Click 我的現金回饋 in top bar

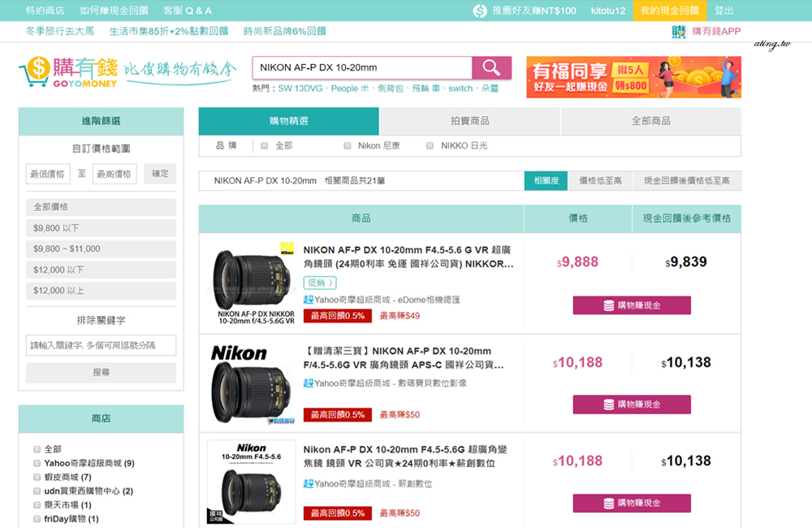[669, 11]
